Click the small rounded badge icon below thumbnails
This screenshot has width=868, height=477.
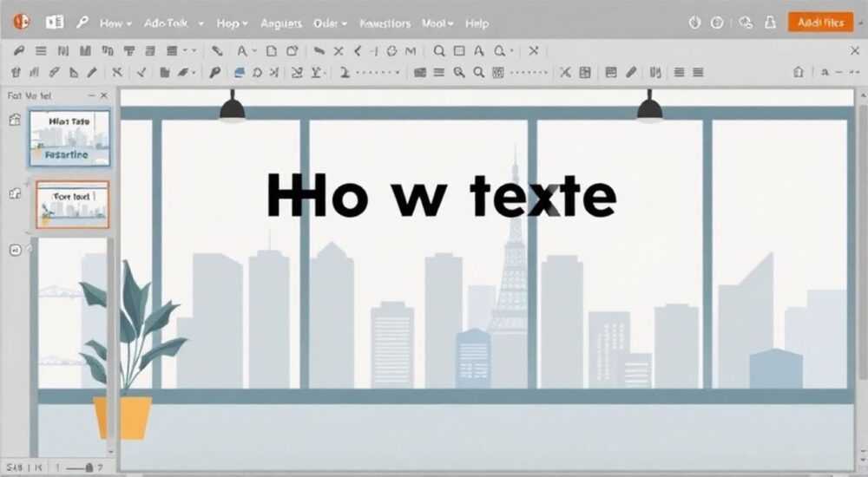[16, 250]
